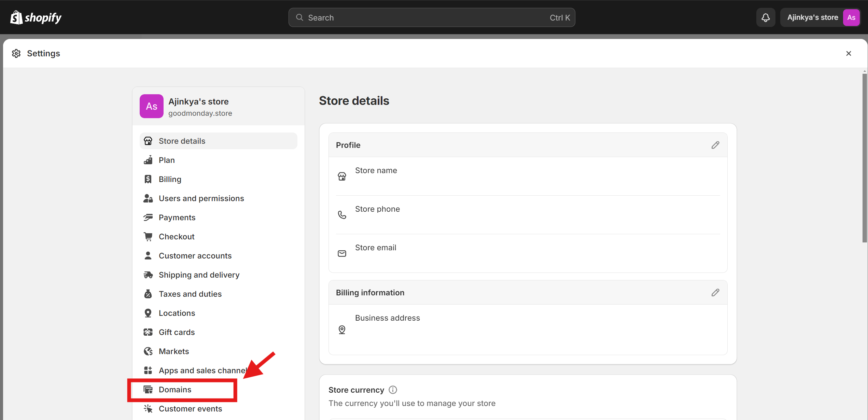
Task: Click the Store details shop icon in the sidebar
Action: tap(148, 141)
